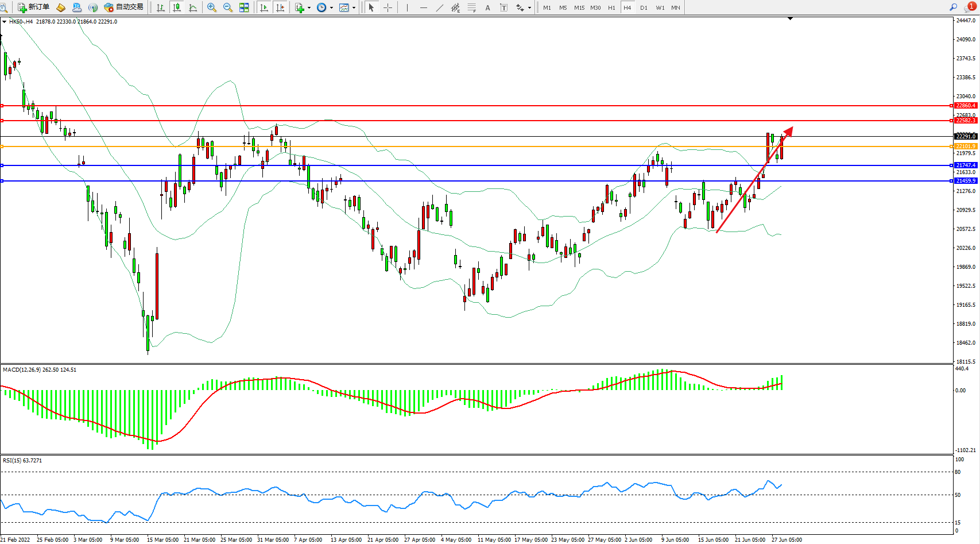Image resolution: width=980 pixels, height=544 pixels.
Task: Select the crosshair tool
Action: click(388, 7)
